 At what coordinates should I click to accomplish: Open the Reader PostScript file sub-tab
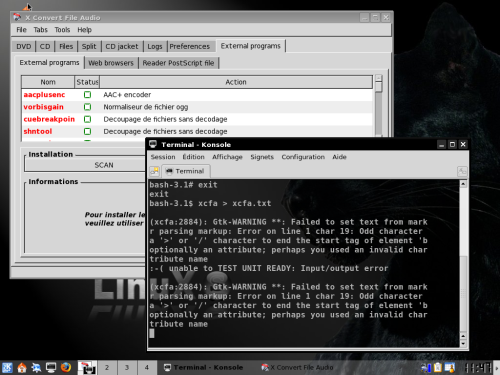tap(178, 63)
